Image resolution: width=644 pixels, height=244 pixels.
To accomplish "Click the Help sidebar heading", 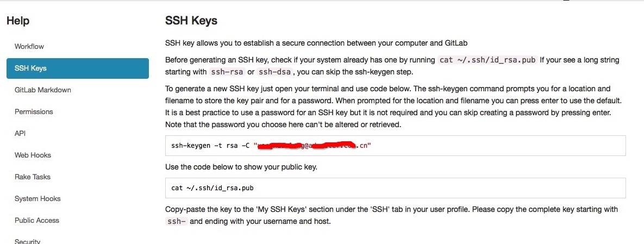I will point(18,21).
